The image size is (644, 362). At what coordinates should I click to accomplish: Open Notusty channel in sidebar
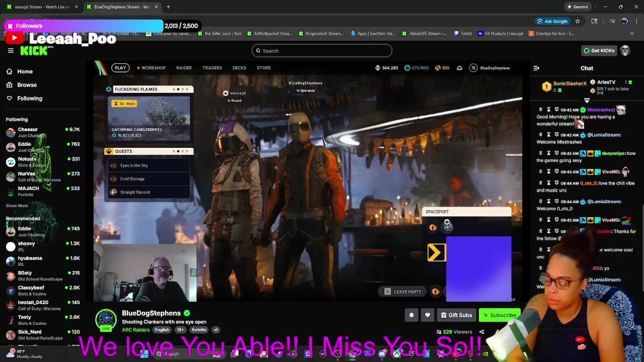(43, 161)
